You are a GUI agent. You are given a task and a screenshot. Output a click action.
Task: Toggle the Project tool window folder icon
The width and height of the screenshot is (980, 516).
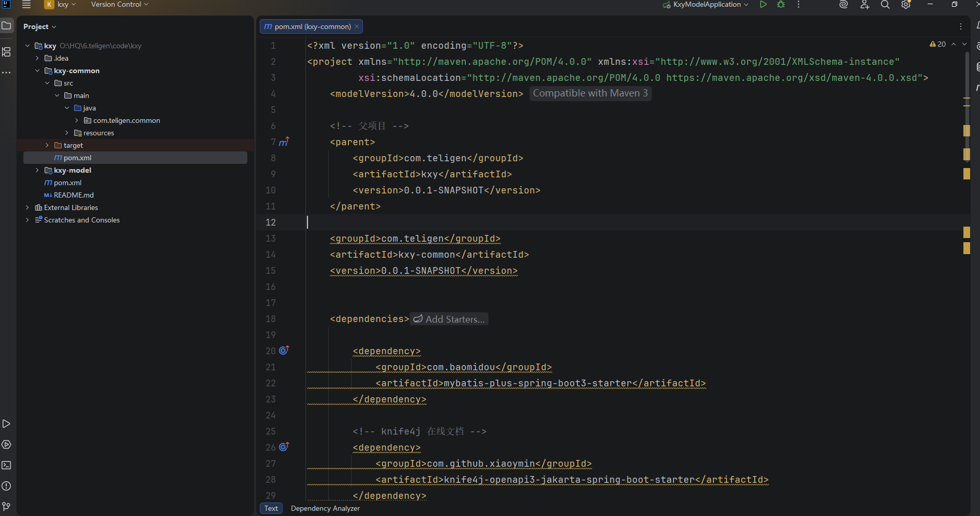(6, 25)
